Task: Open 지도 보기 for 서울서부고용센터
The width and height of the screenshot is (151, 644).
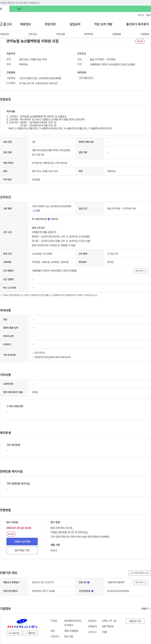Action: click(x=140, y=582)
